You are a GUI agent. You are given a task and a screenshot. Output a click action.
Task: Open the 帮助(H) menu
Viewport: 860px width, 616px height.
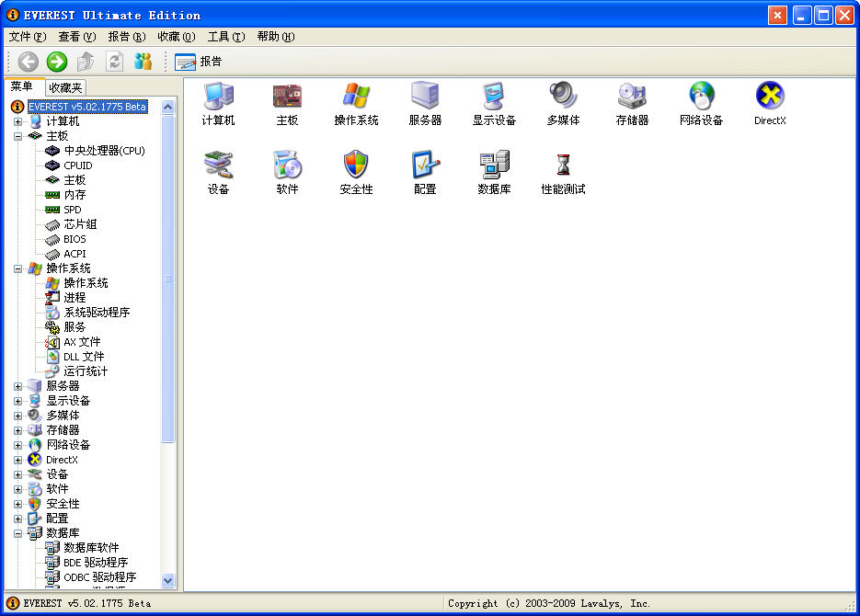coord(275,37)
